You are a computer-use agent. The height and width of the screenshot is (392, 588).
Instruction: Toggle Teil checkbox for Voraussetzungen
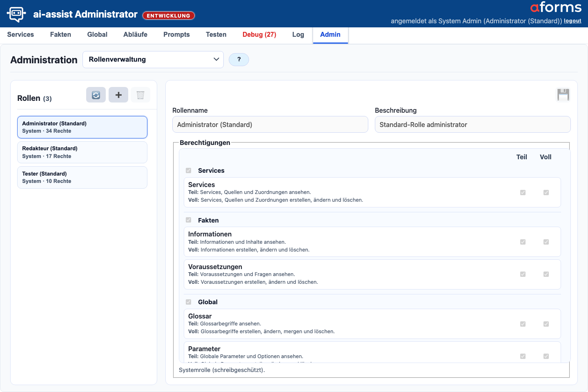523,274
